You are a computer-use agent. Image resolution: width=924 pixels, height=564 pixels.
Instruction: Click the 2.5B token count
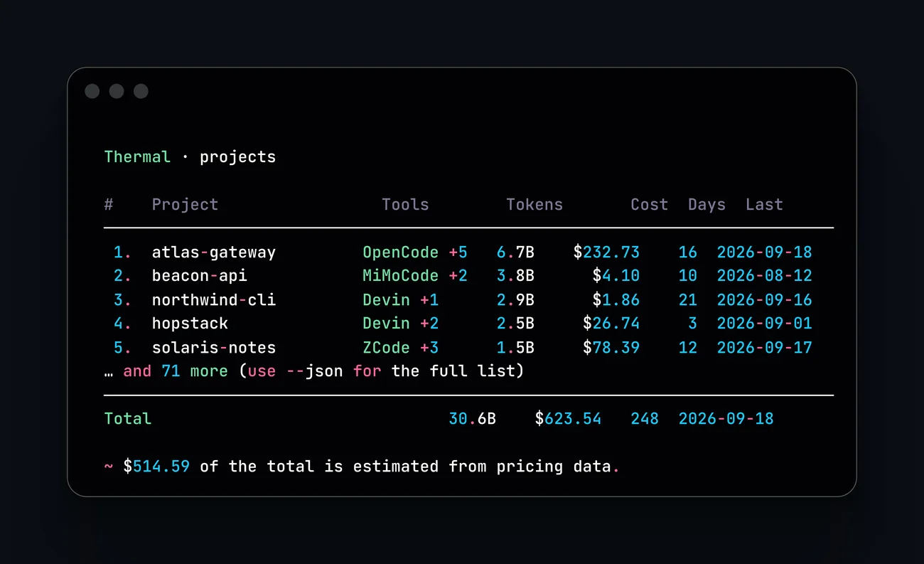[515, 324]
